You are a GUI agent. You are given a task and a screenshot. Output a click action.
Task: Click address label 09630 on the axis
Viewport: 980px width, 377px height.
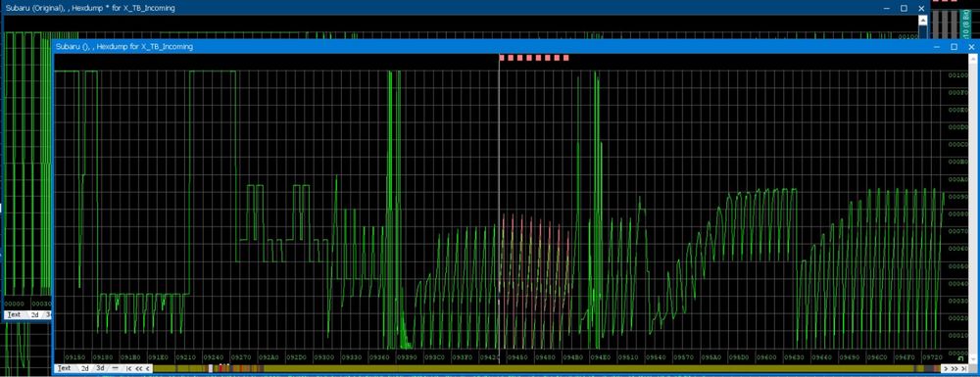794,357
